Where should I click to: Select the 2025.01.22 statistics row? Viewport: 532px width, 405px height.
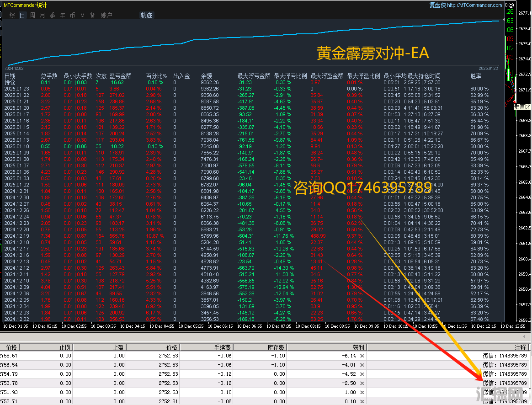click(x=16, y=95)
